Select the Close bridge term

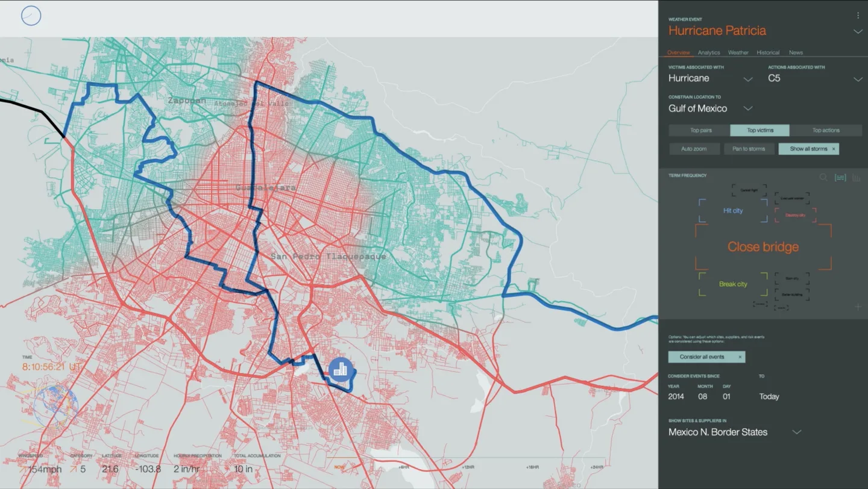click(763, 247)
